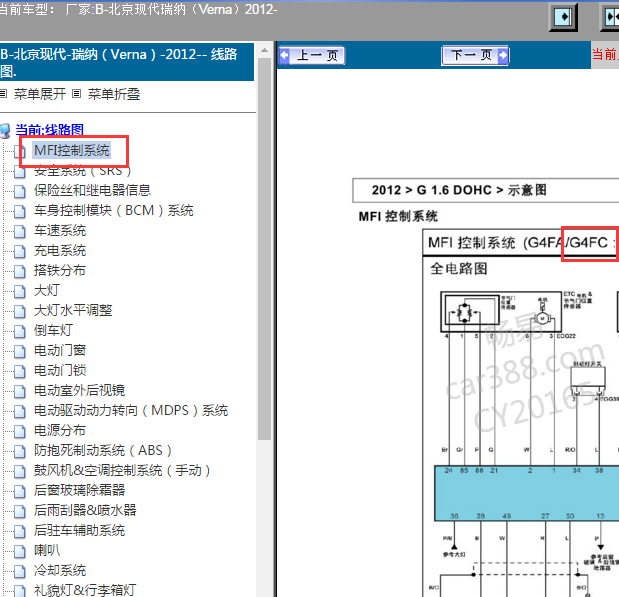The image size is (619, 597).
Task: Open 电动室外后视镜 entry
Action: pos(79,390)
